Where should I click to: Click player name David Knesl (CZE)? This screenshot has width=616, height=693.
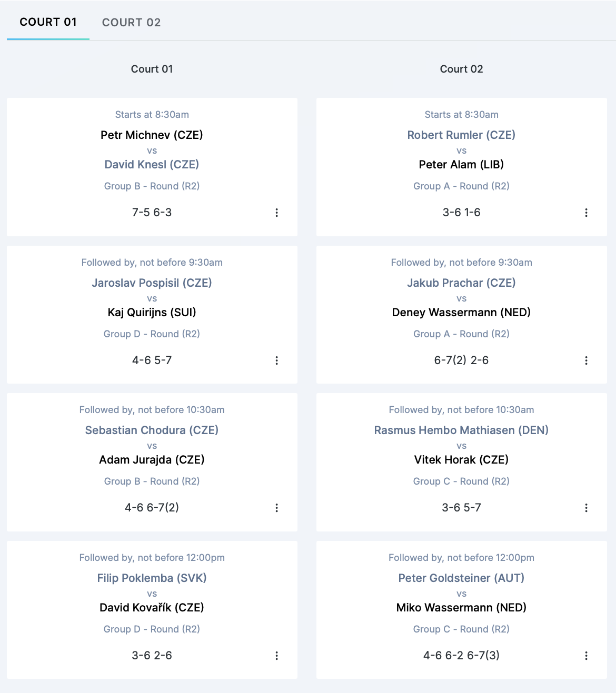coord(152,165)
